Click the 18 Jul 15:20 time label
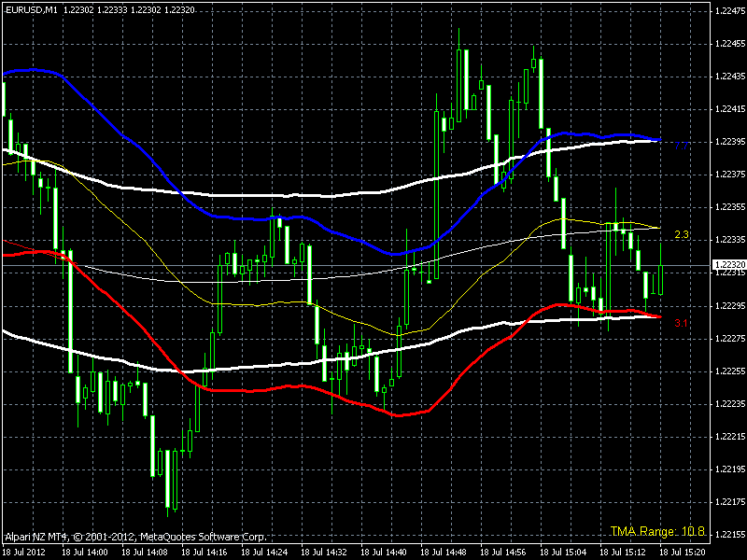This screenshot has width=747, height=560. [x=683, y=553]
